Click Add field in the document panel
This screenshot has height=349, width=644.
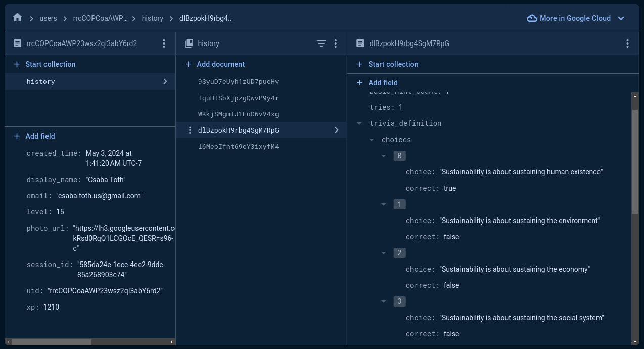coord(377,83)
